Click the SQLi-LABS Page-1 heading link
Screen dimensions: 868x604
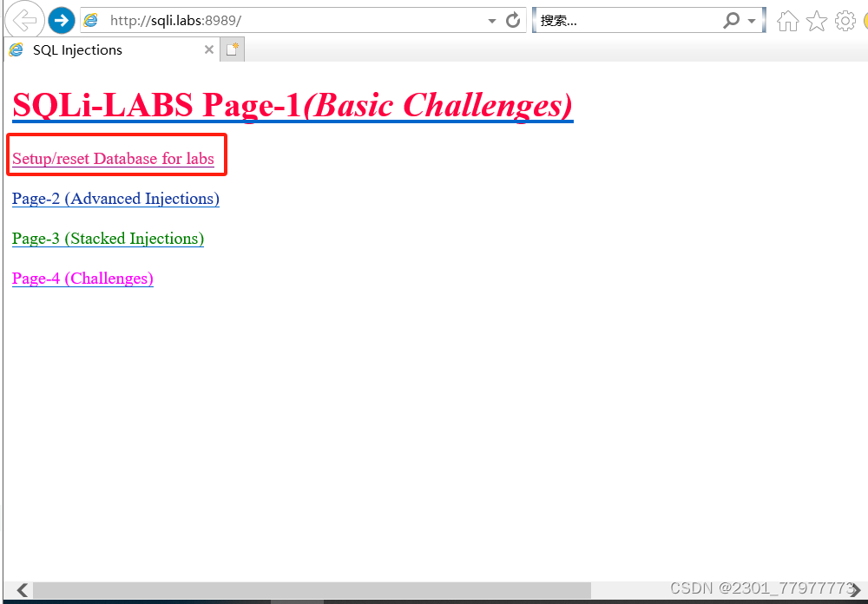[x=292, y=104]
